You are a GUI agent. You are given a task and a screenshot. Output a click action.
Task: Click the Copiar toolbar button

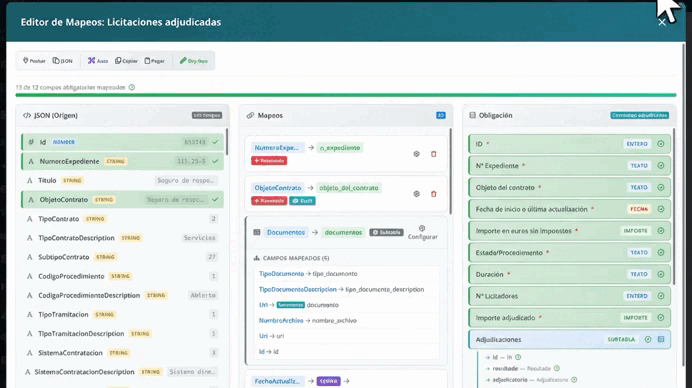pyautogui.click(x=127, y=61)
